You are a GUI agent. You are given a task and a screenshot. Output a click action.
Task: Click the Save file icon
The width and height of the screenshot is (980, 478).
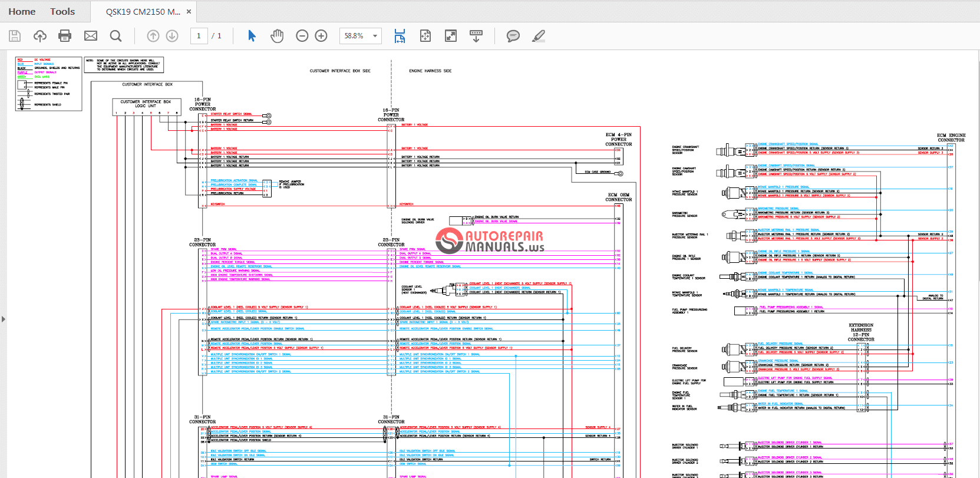point(15,36)
